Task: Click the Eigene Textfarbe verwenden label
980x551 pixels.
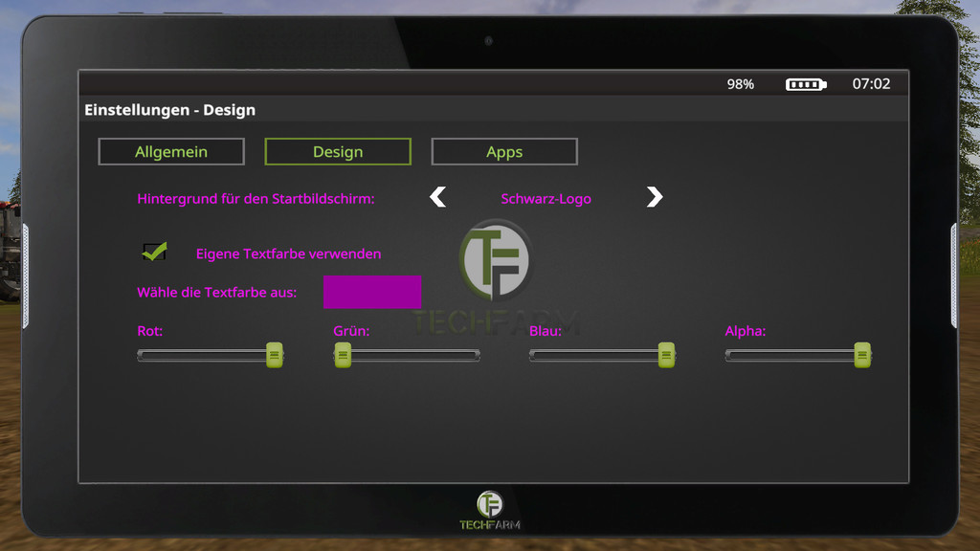Action: tap(288, 253)
